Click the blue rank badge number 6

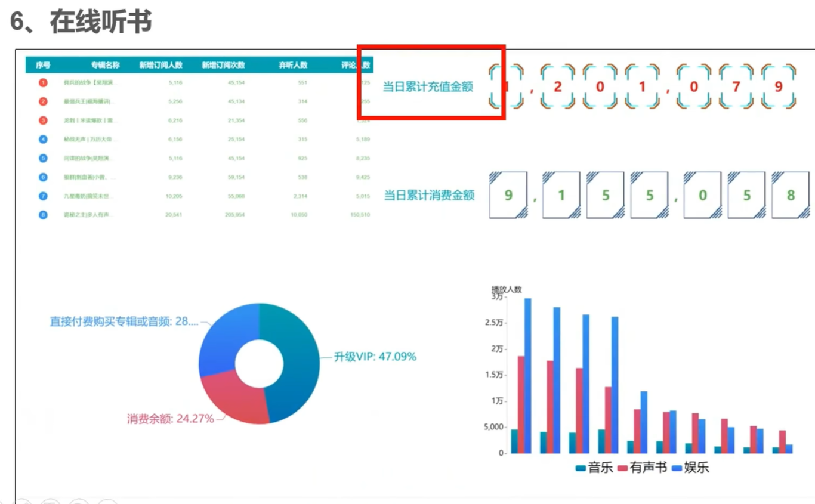43,177
